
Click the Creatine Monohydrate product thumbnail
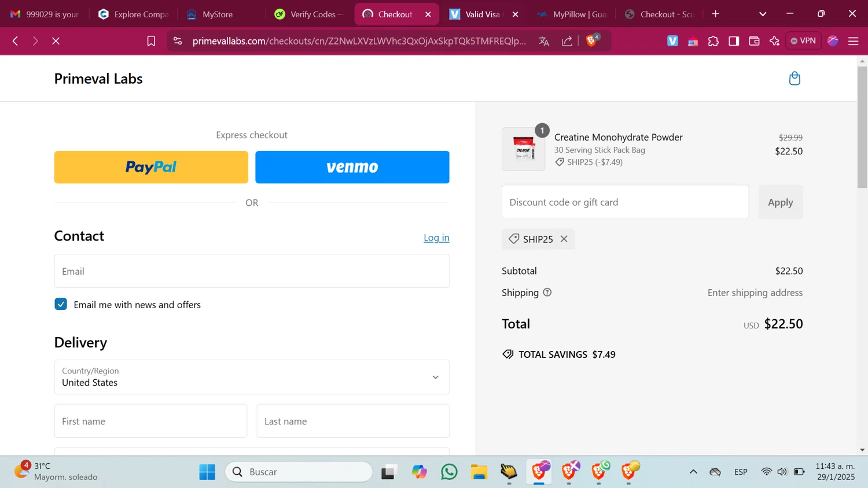coord(523,149)
